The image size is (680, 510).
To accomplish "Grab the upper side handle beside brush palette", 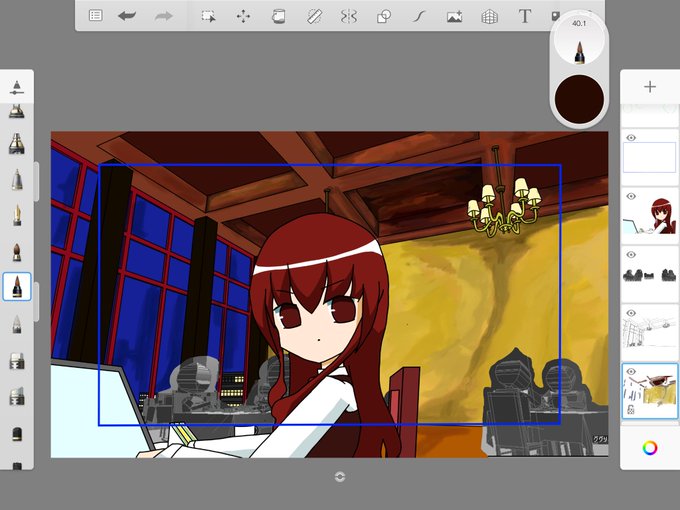I will tap(36, 181).
